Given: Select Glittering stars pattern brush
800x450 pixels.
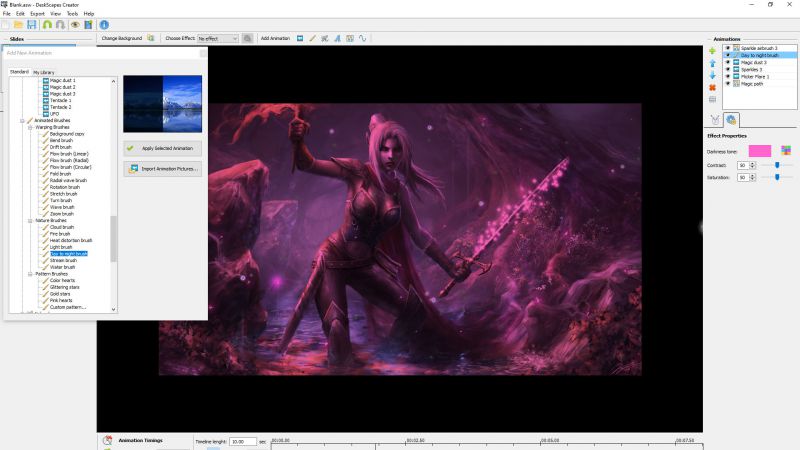Looking at the screenshot, I should click(x=64, y=287).
